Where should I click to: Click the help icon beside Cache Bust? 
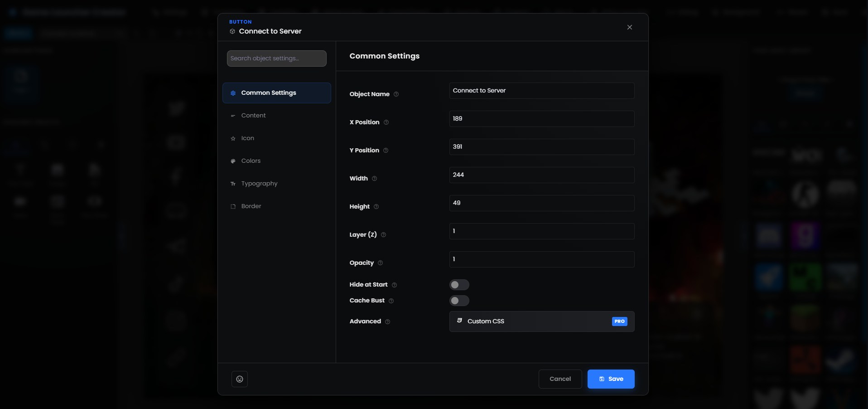click(x=391, y=301)
